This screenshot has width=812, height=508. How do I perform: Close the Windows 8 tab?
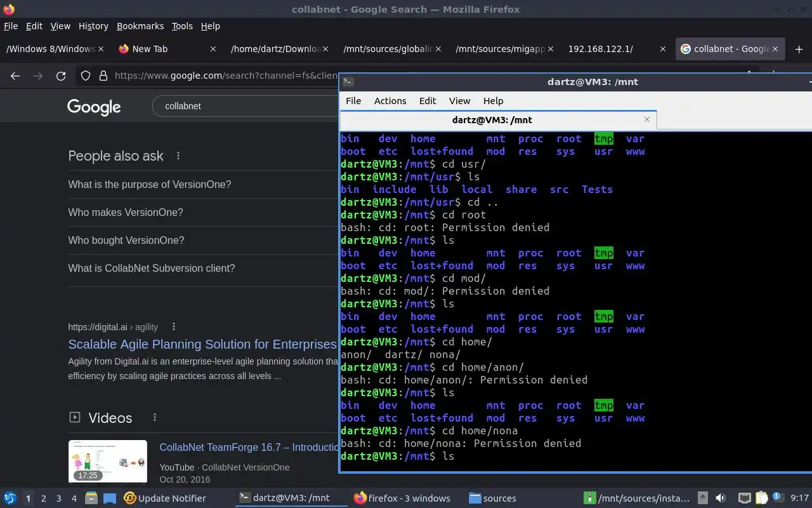tap(101, 49)
